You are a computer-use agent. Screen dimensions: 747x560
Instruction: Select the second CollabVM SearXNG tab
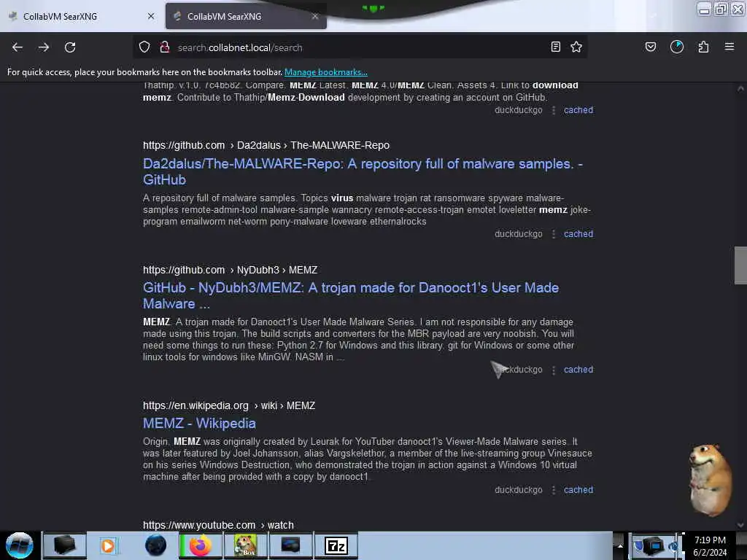click(x=246, y=16)
